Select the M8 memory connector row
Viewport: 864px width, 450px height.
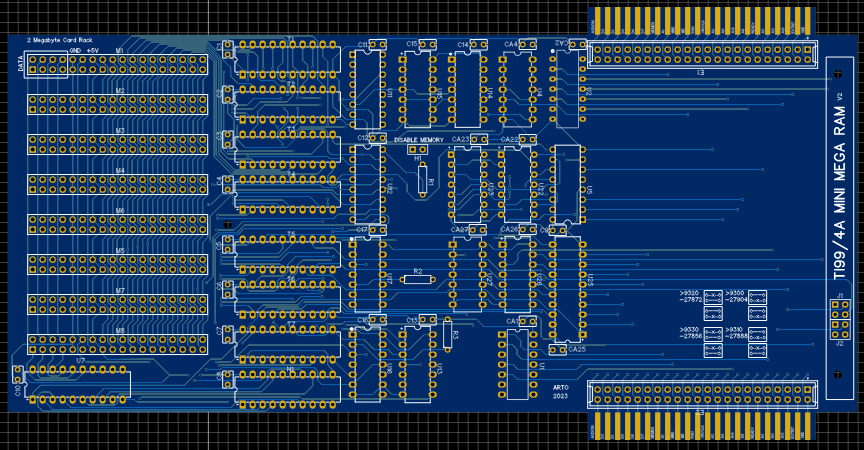click(x=118, y=344)
